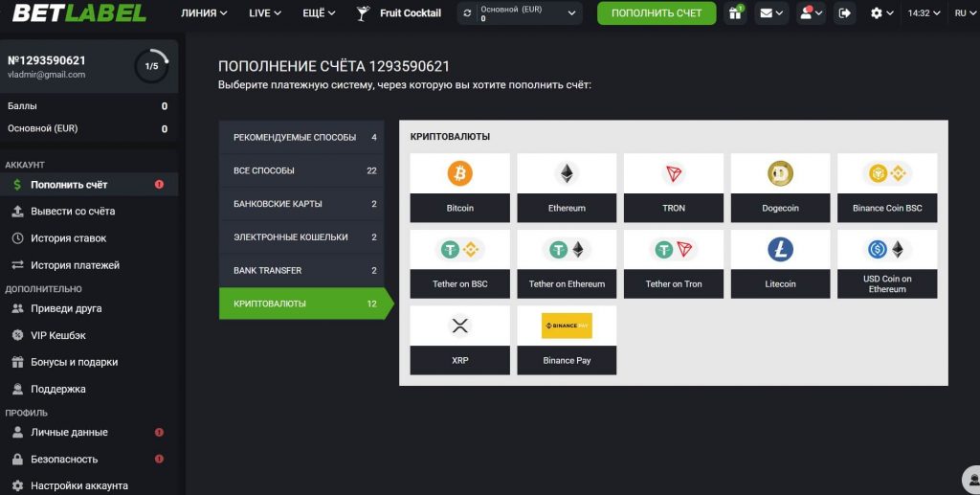
Task: Open the gift box bonuses icon in header
Action: tap(736, 12)
